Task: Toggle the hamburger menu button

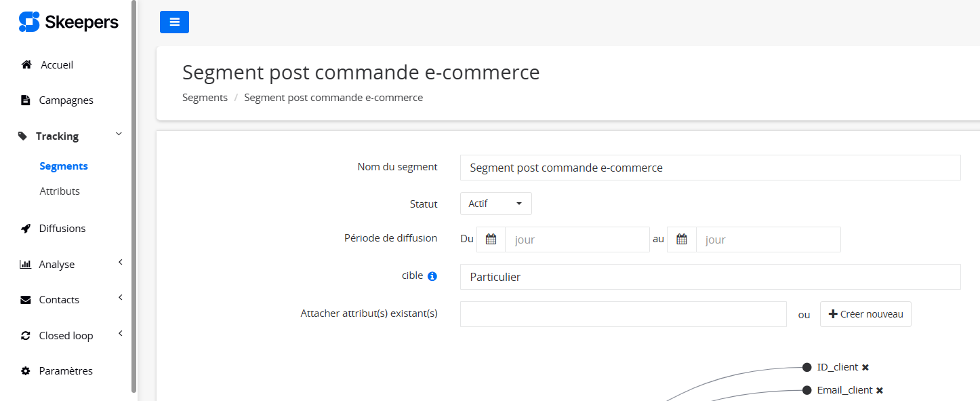Action: click(174, 22)
